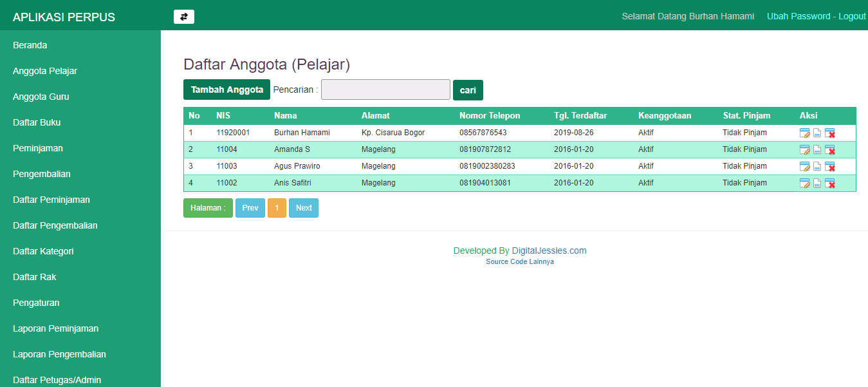Open the detail page icon for Agus Prawiro
Image resolution: width=868 pixels, height=387 pixels.
click(x=817, y=166)
